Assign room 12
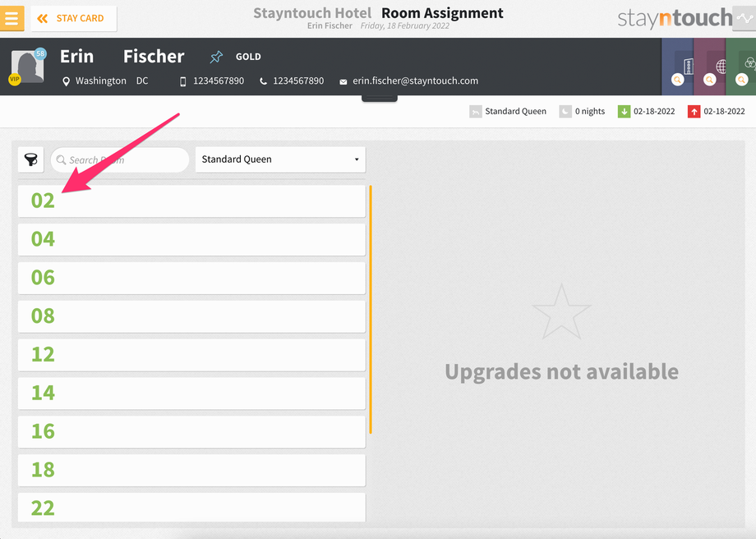The width and height of the screenshot is (756, 539). point(191,355)
